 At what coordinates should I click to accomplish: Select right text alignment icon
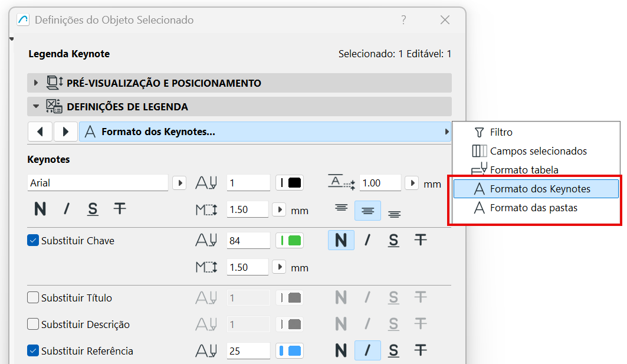(395, 214)
